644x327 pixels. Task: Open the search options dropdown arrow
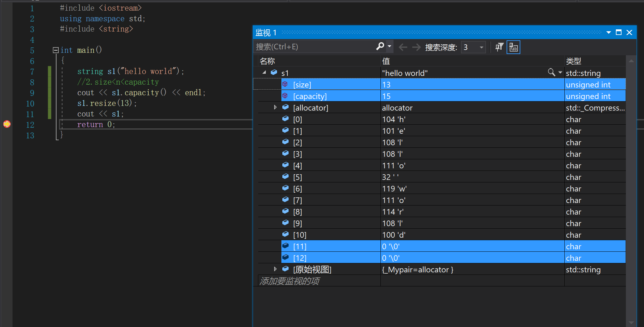(x=389, y=47)
